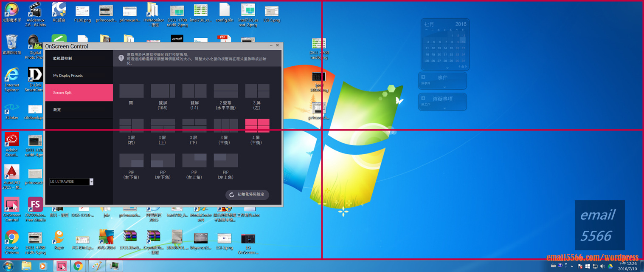Choose the 雙屏 (16:5) layout
644x272 pixels.
[x=163, y=91]
